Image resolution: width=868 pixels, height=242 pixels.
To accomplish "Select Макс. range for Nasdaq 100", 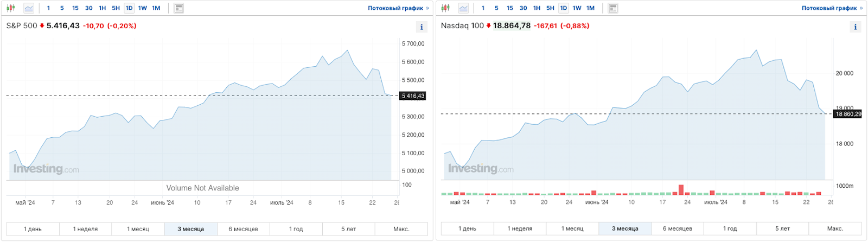I will coord(835,228).
